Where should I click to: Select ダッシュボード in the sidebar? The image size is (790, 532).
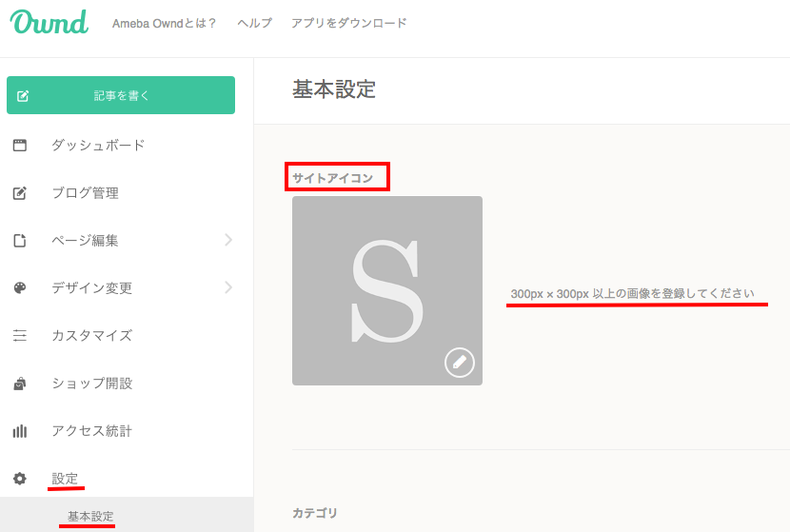click(98, 146)
